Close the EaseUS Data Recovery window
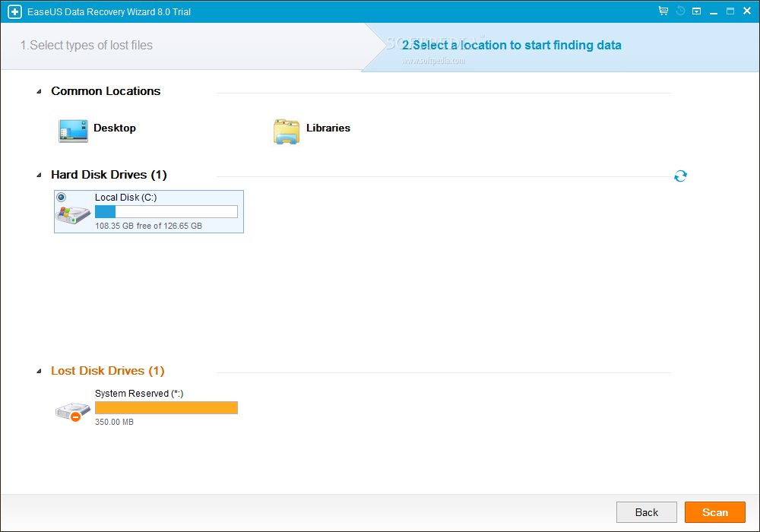 [747, 11]
